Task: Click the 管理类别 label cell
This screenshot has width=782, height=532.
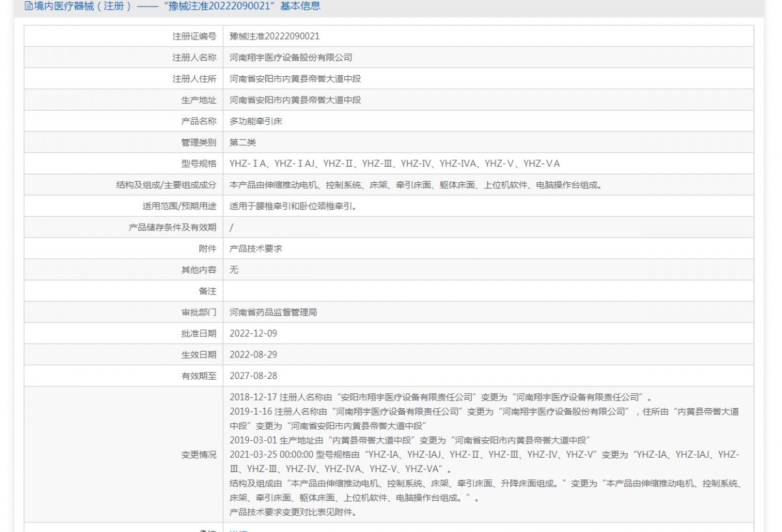Action: (124, 142)
